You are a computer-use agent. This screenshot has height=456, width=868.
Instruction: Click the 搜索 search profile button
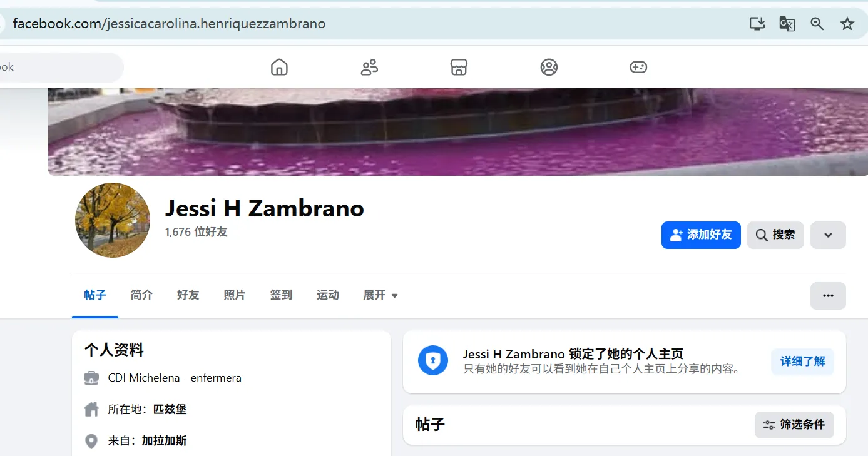click(775, 235)
